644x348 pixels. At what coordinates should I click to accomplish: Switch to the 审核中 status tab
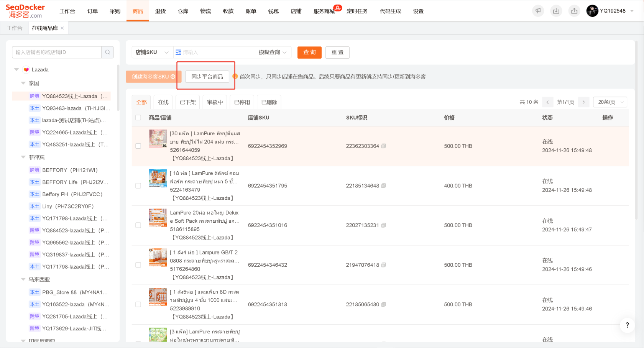tap(215, 102)
